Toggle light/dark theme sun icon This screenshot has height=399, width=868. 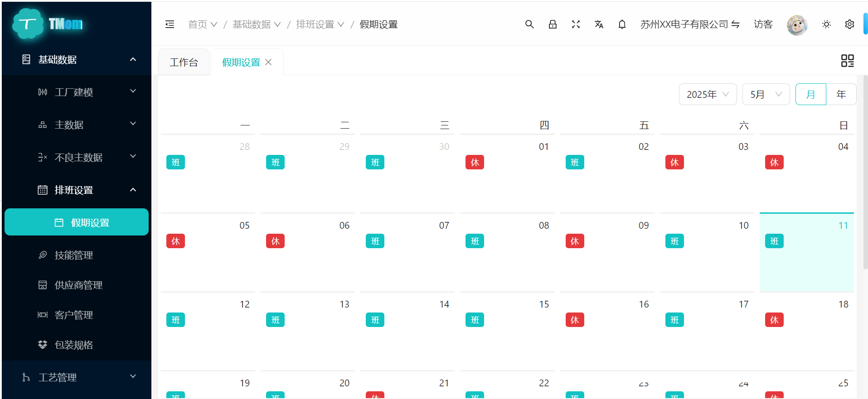pos(826,24)
